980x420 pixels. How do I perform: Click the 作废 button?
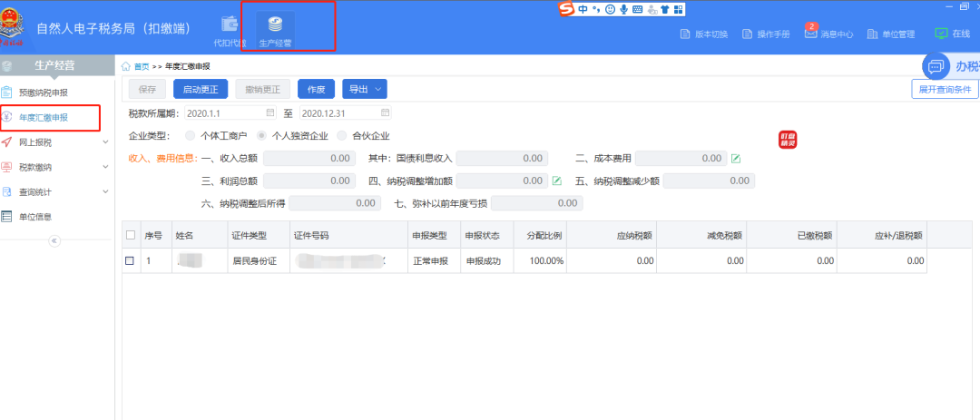(317, 90)
